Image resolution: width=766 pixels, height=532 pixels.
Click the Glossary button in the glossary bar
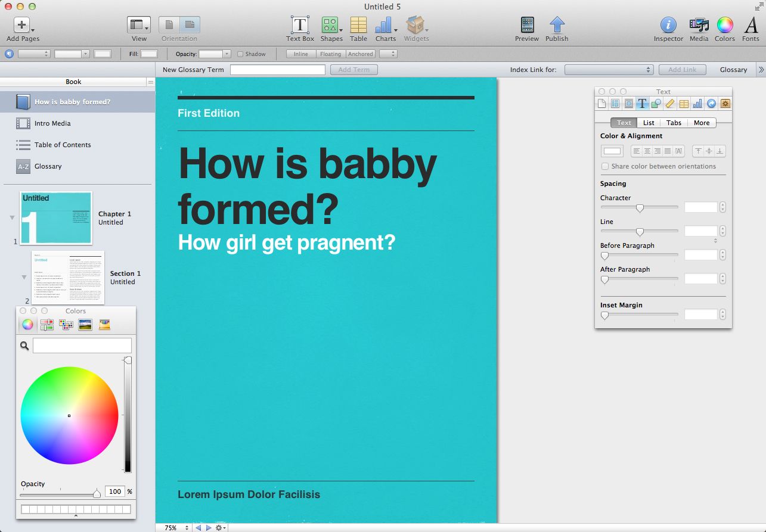click(x=733, y=70)
